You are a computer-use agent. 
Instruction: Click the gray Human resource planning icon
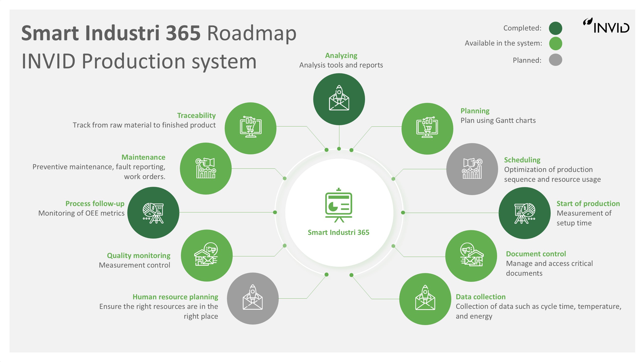tap(253, 298)
